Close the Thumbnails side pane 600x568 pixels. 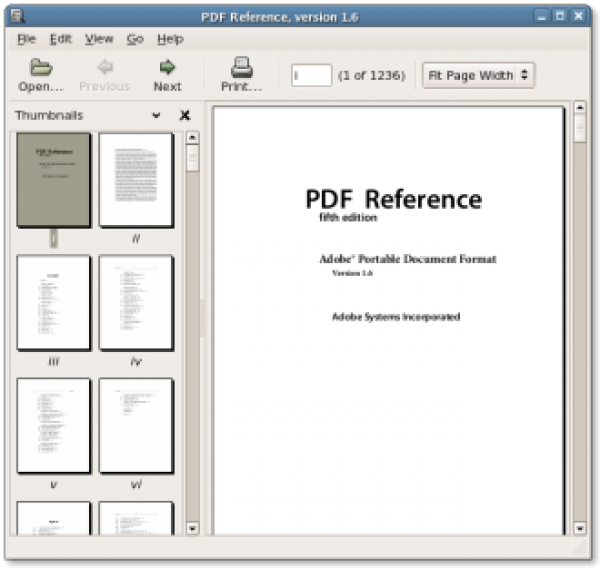click(x=185, y=116)
